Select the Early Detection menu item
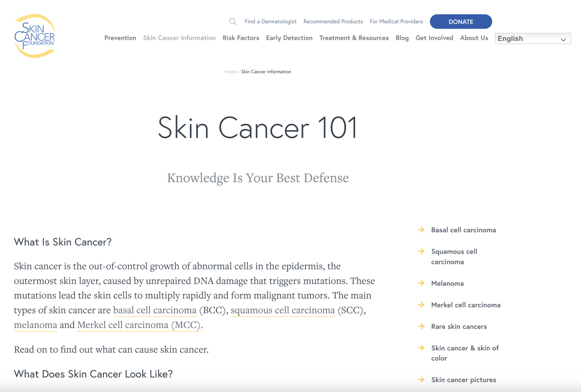Image resolution: width=581 pixels, height=392 pixels. tap(289, 38)
